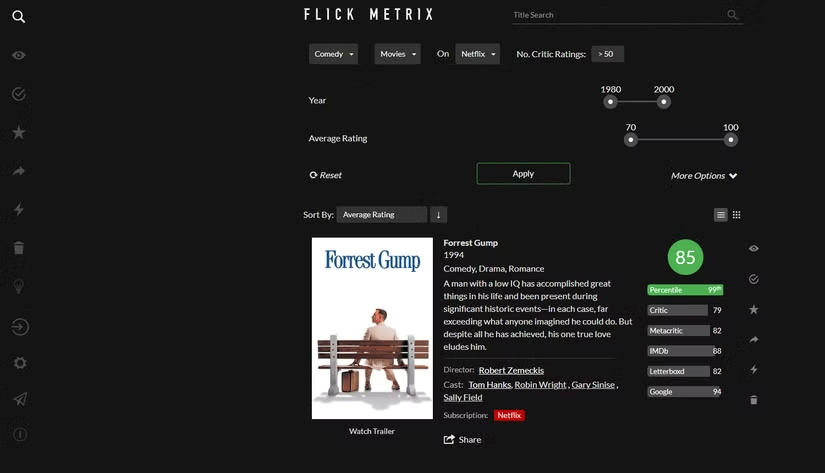Switch to list view layout
The width and height of the screenshot is (825, 473).
pos(721,215)
